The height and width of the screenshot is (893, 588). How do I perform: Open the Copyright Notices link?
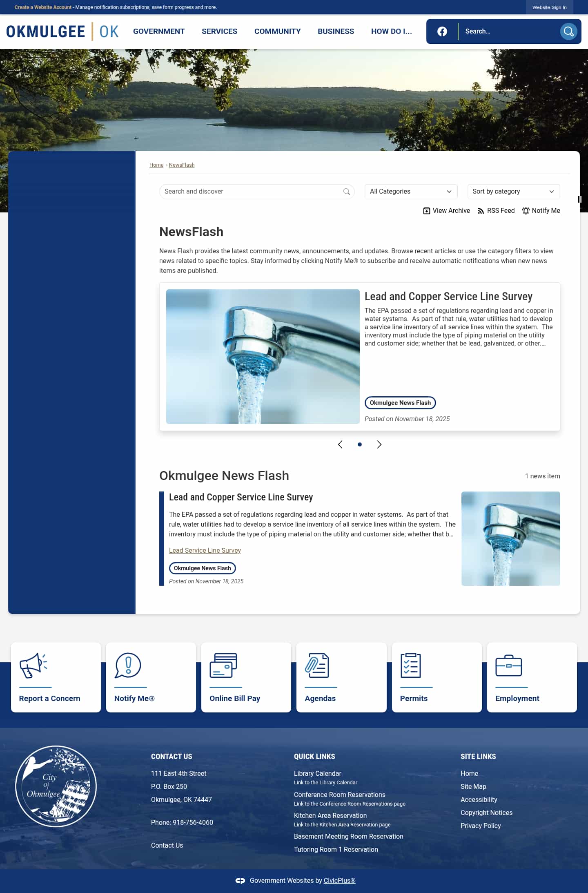[486, 813]
